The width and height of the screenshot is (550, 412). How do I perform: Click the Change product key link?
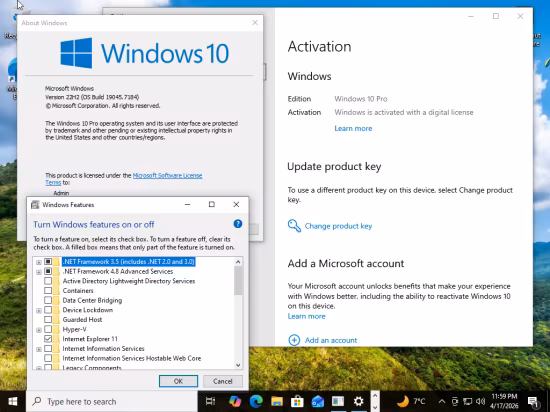tap(338, 226)
